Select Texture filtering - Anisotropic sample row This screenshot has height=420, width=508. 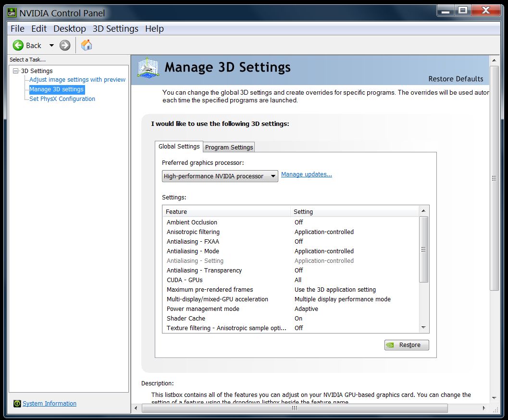click(291, 328)
